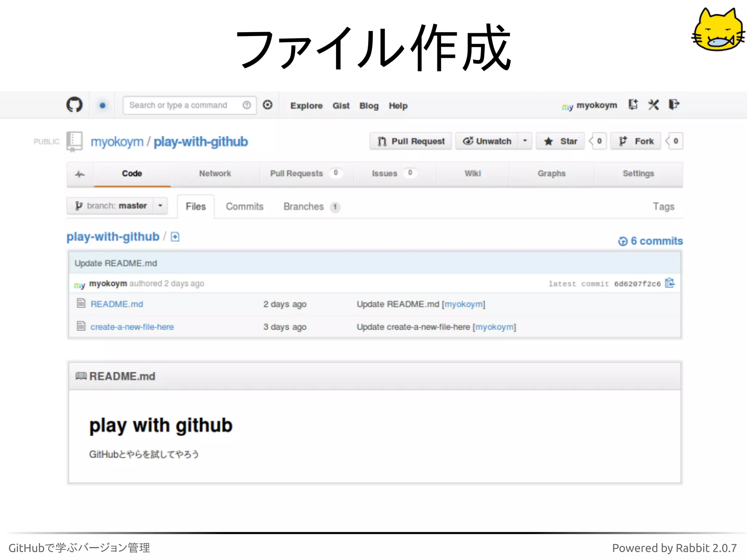Open the README.md file

point(117,304)
